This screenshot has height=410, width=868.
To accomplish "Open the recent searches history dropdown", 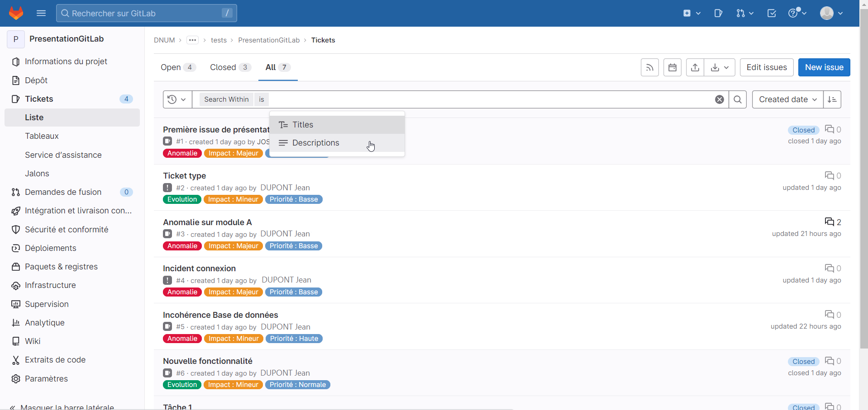I will (177, 99).
